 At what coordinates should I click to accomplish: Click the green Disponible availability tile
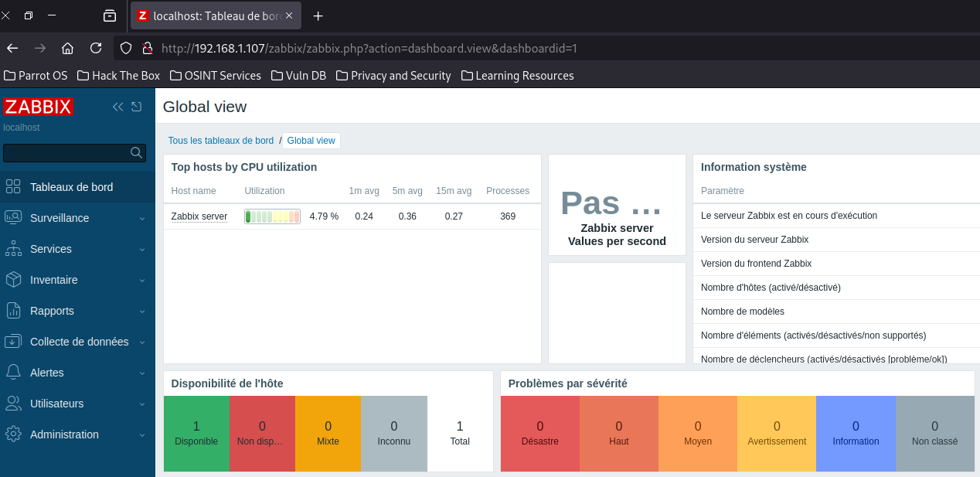[196, 434]
